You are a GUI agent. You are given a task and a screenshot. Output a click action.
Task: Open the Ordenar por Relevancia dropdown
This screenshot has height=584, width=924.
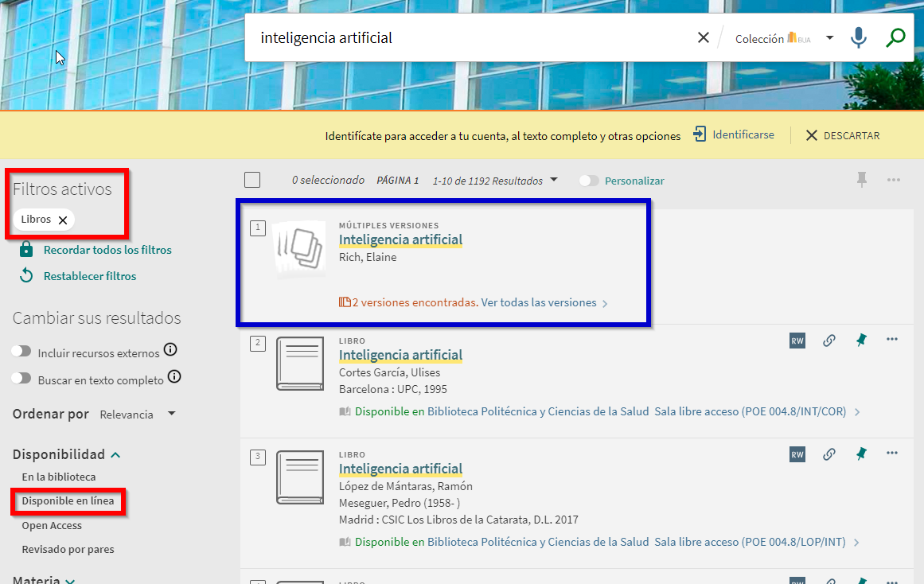(137, 415)
